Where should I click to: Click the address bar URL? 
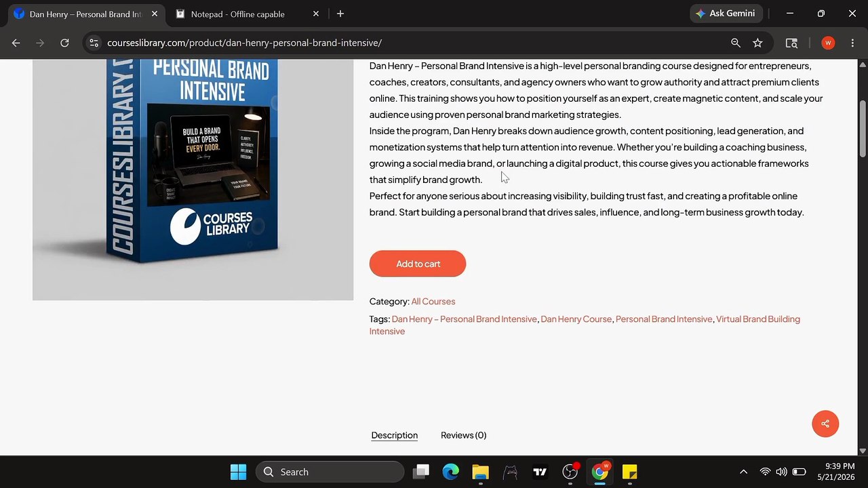click(244, 43)
